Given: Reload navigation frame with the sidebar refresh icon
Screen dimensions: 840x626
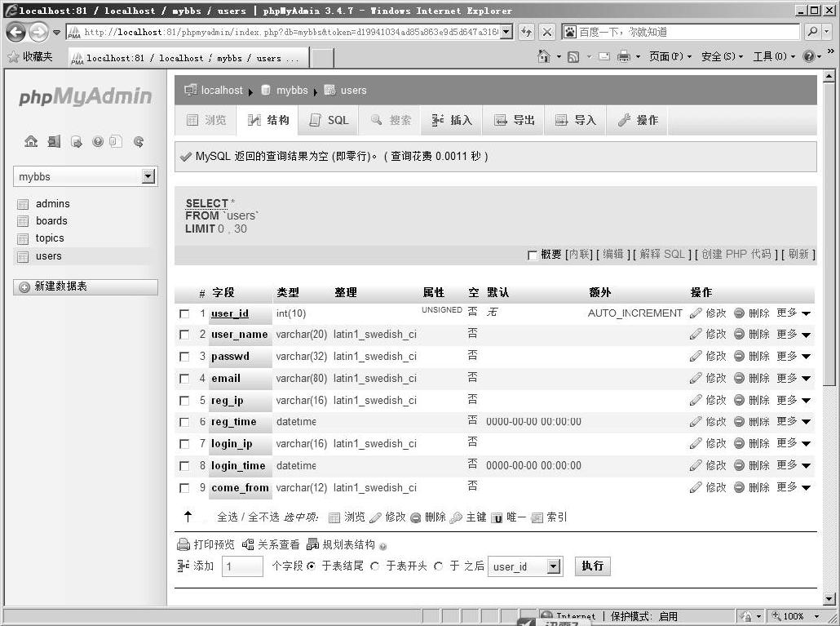Looking at the screenshot, I should click(138, 141).
